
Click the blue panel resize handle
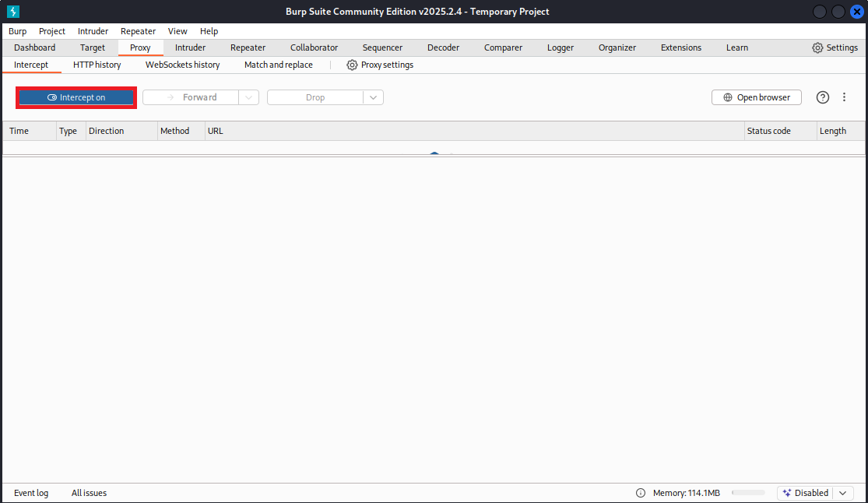coord(434,153)
